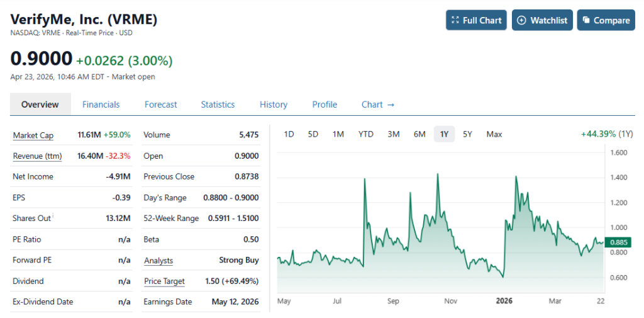Choose the YTD chart period
Screen dimensions: 644x318
(x=365, y=134)
